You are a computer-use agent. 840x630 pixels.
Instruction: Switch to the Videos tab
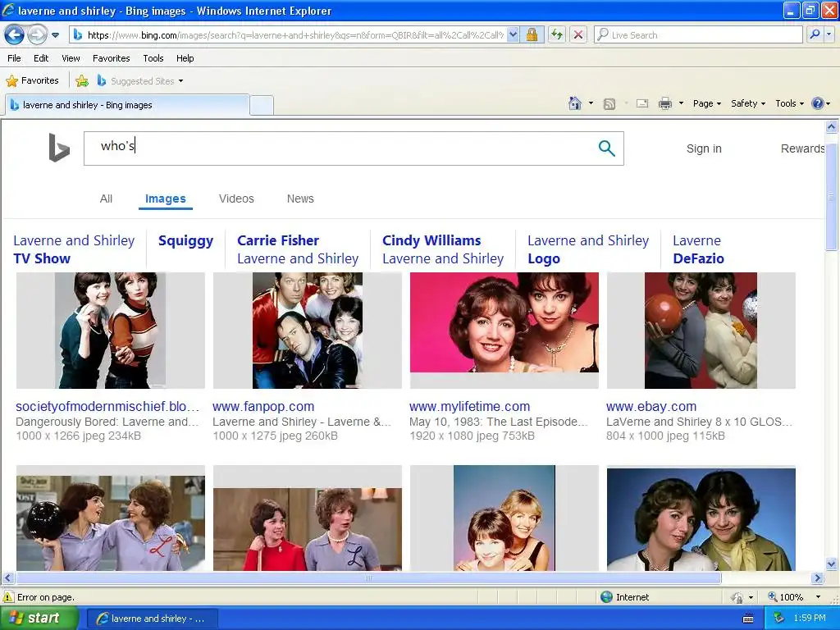click(236, 199)
